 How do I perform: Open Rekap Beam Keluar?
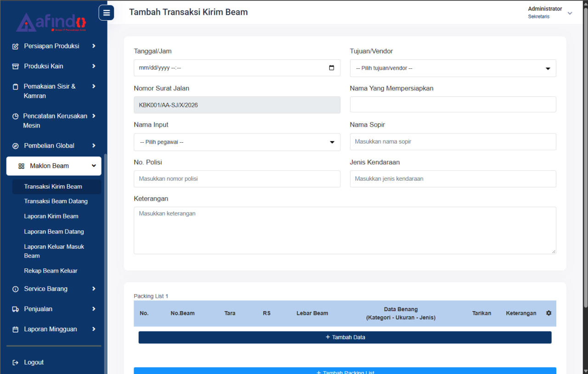click(51, 271)
